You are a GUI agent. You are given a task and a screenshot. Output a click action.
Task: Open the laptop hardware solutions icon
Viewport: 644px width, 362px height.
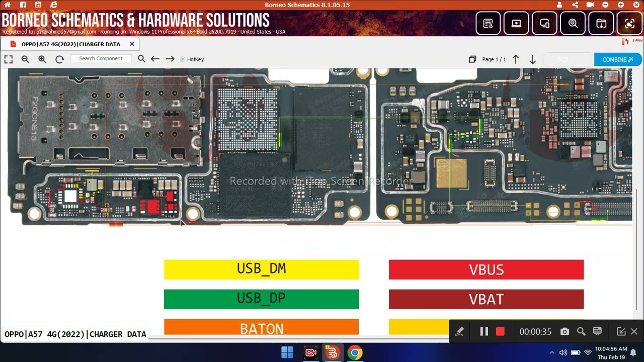pyautogui.click(x=516, y=23)
